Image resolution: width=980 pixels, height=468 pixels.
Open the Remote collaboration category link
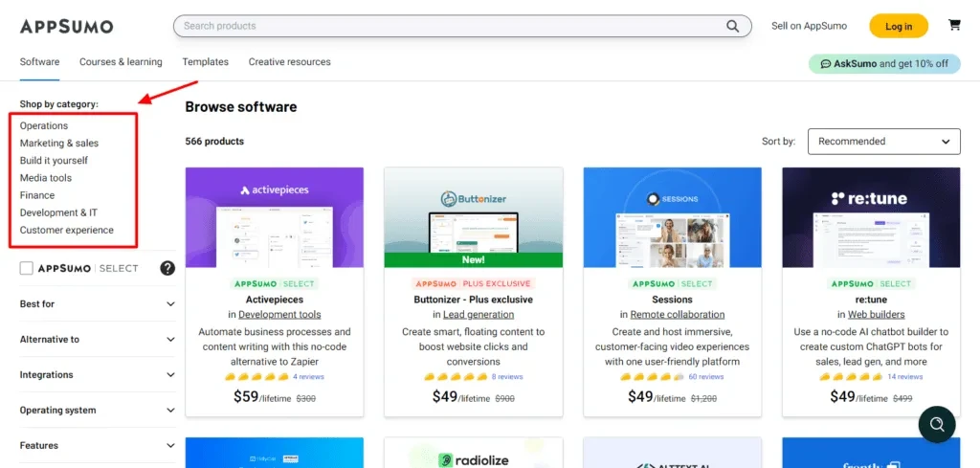click(x=678, y=314)
